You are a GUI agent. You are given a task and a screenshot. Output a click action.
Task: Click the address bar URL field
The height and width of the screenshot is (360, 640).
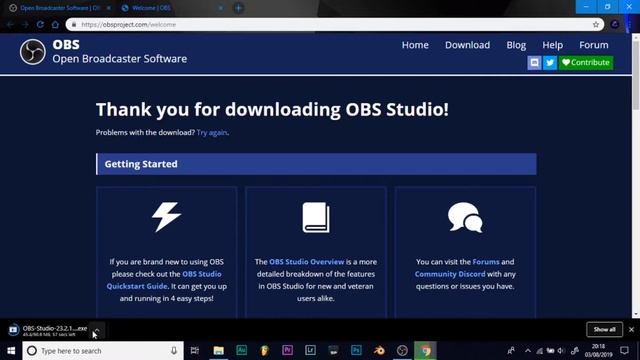[x=335, y=24]
